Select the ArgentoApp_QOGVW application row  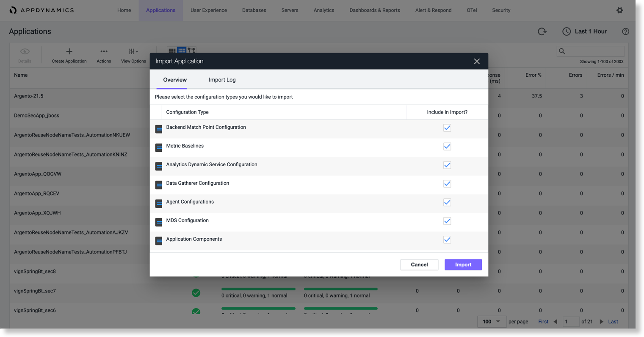[x=38, y=174]
